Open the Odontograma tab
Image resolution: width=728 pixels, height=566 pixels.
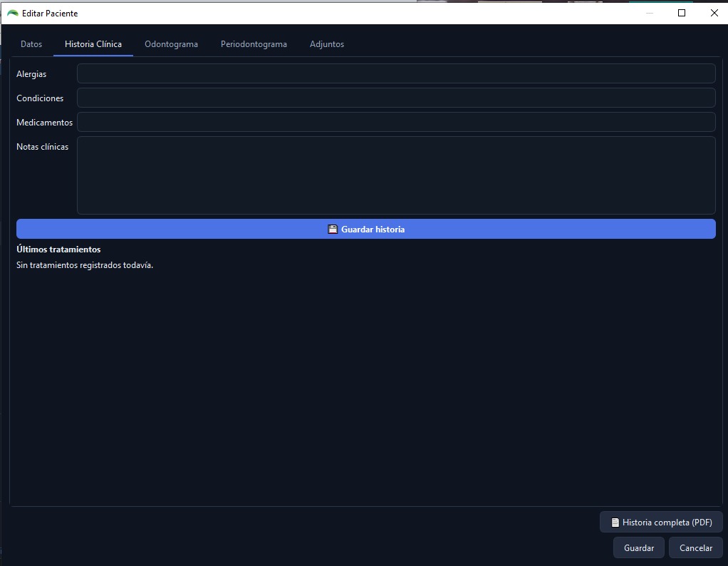(172, 44)
